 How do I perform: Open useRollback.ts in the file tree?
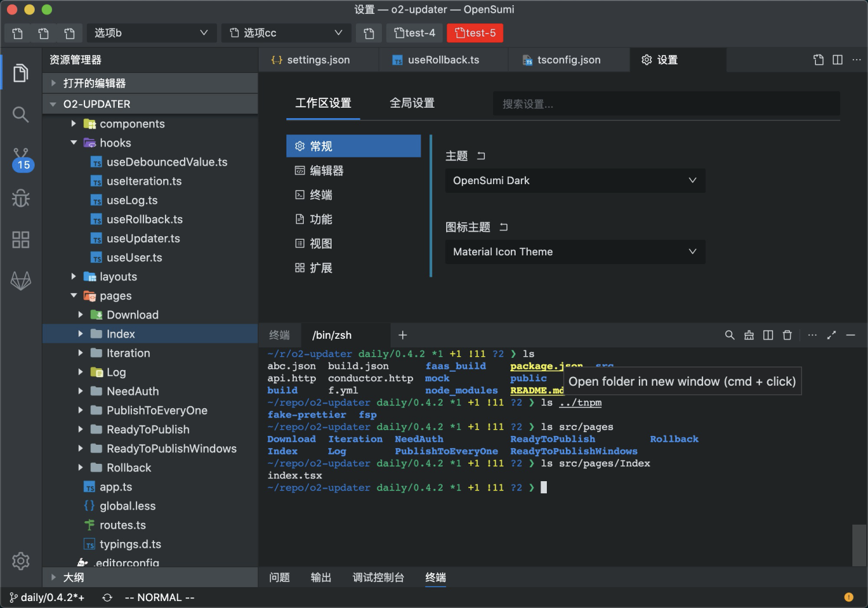click(x=145, y=219)
